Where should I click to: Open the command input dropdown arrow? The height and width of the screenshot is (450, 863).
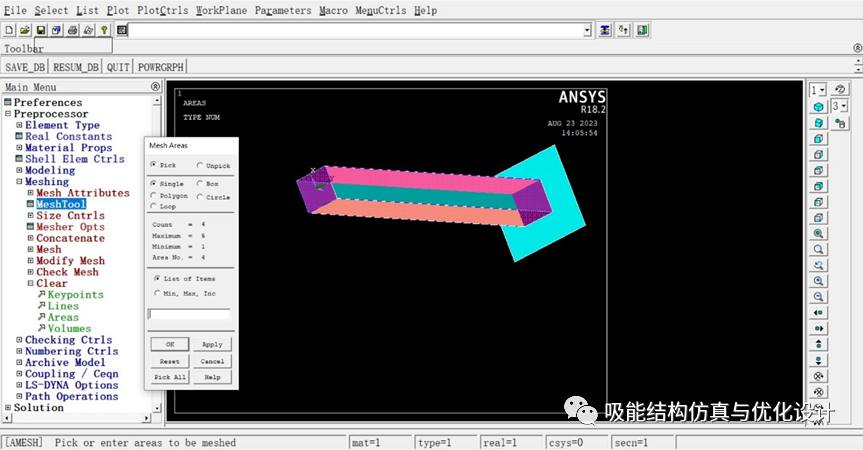click(x=587, y=30)
